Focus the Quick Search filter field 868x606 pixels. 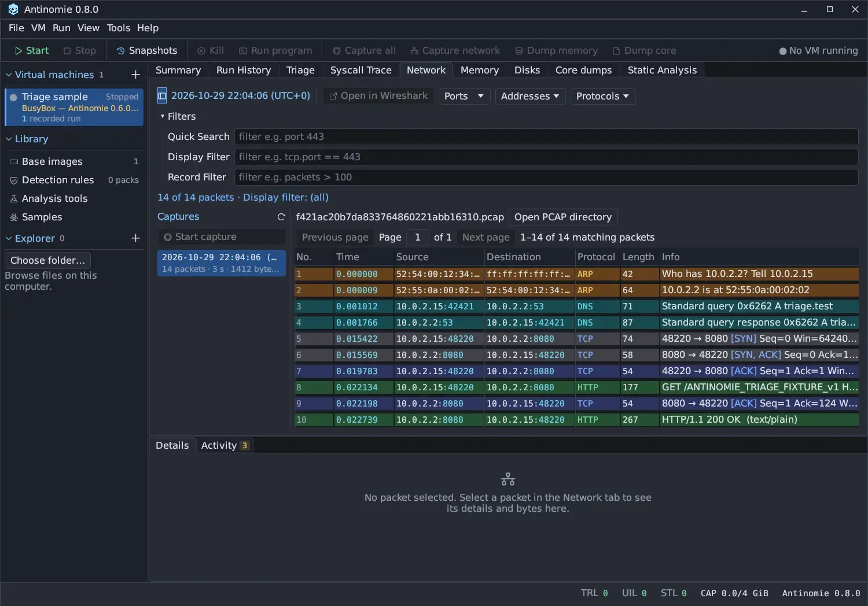click(x=546, y=136)
